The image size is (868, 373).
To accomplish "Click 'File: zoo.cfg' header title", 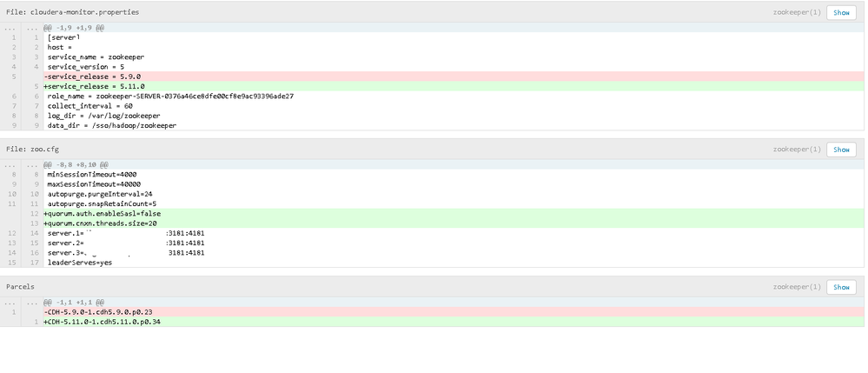I will point(33,150).
